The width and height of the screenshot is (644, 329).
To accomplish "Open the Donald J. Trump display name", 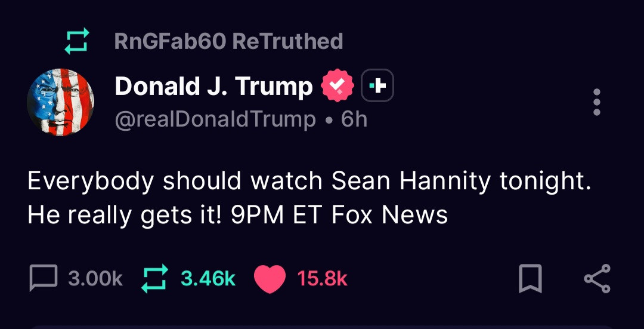I will tap(213, 87).
